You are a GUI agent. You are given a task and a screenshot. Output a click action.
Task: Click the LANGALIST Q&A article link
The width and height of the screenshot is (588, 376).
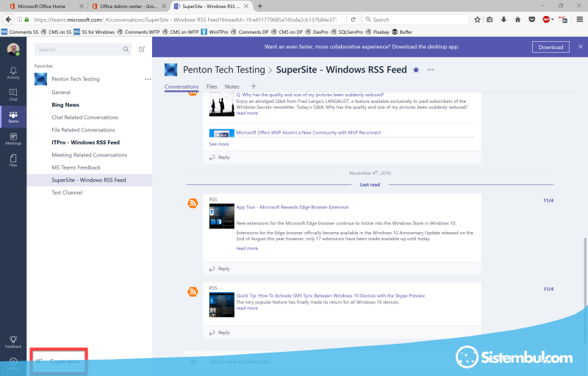(310, 95)
